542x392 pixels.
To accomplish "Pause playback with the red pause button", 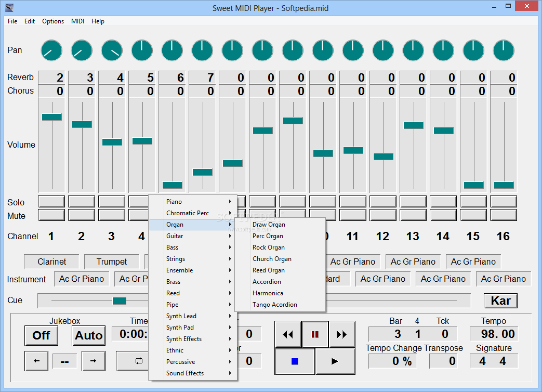I will tap(315, 334).
